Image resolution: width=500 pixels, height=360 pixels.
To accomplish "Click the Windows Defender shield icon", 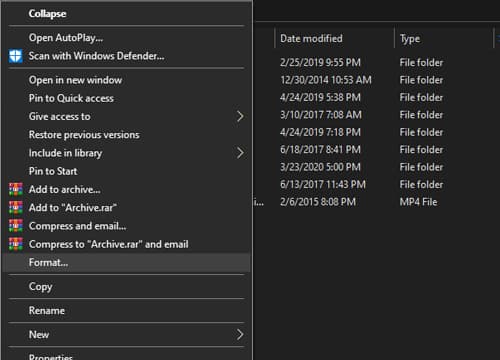I will pyautogui.click(x=16, y=56).
